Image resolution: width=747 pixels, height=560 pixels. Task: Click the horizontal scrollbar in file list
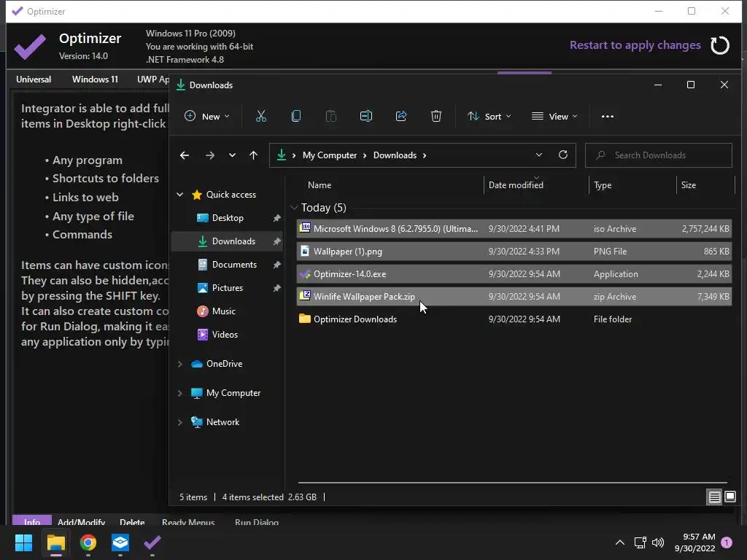point(513,483)
